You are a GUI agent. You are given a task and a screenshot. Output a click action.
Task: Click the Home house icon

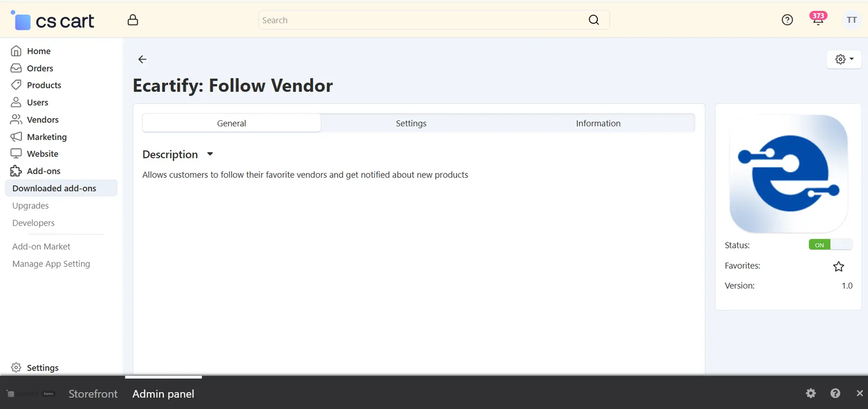(x=16, y=51)
